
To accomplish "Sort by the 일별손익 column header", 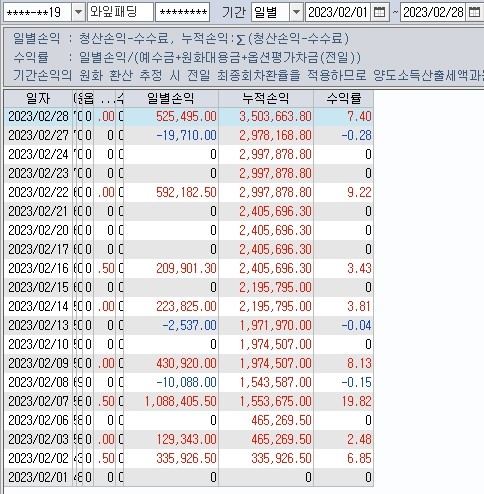I will click(x=171, y=98).
